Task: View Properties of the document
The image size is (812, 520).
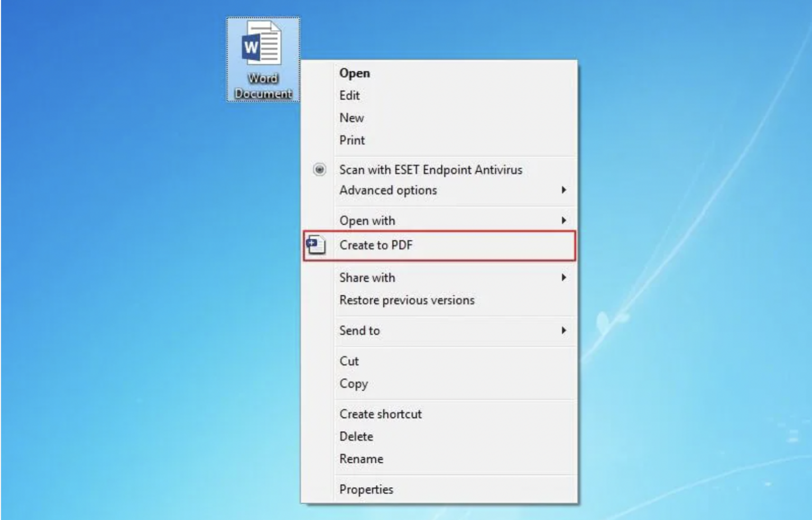Action: (366, 489)
